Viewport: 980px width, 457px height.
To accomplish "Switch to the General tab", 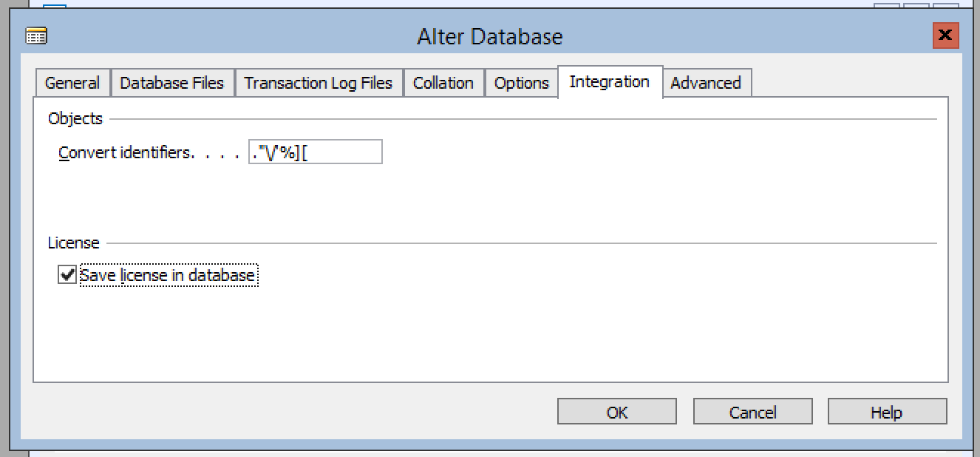I will [x=72, y=83].
